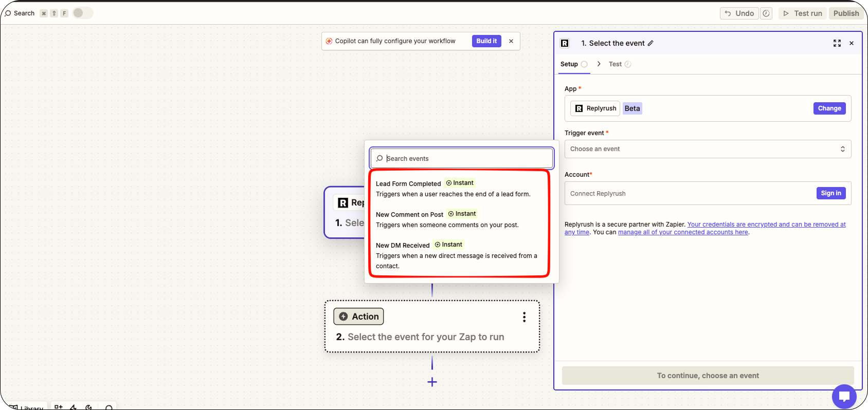
Task: Select the step 2 Action card
Action: pos(432,326)
